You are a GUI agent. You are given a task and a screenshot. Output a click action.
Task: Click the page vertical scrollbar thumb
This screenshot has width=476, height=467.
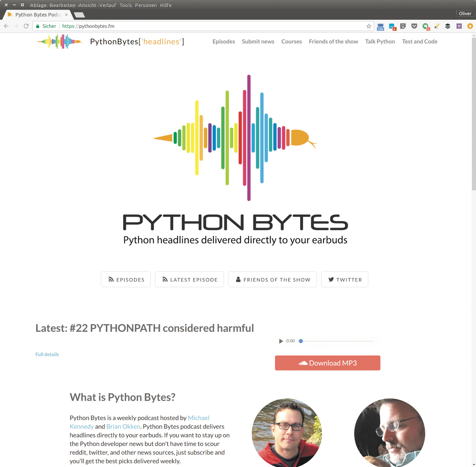(474, 114)
